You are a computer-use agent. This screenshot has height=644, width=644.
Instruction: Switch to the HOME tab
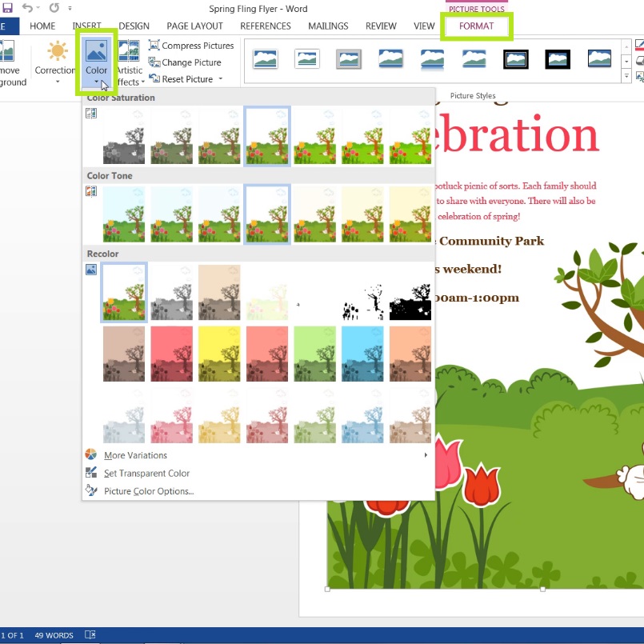[42, 26]
